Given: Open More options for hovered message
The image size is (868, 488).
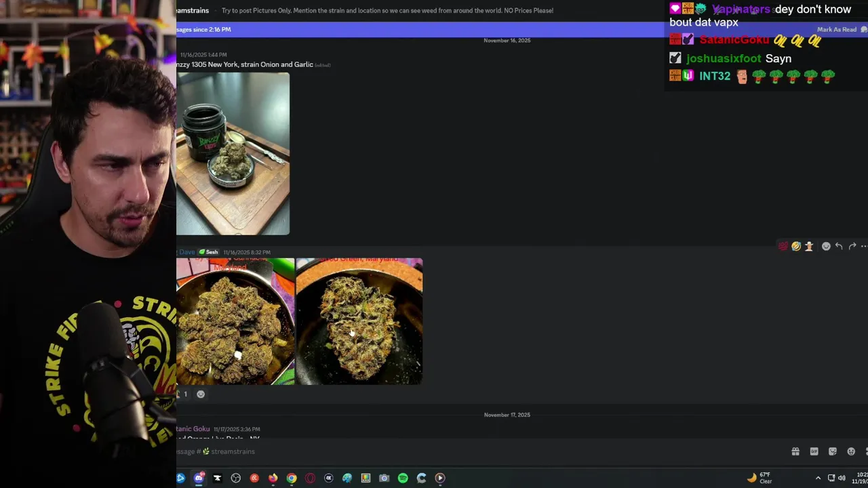Looking at the screenshot, I should [x=864, y=247].
